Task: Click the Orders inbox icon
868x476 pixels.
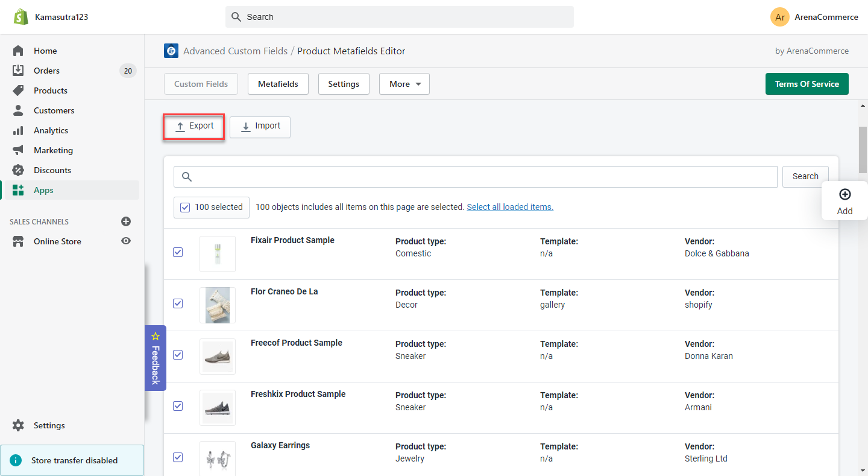Action: pos(18,71)
